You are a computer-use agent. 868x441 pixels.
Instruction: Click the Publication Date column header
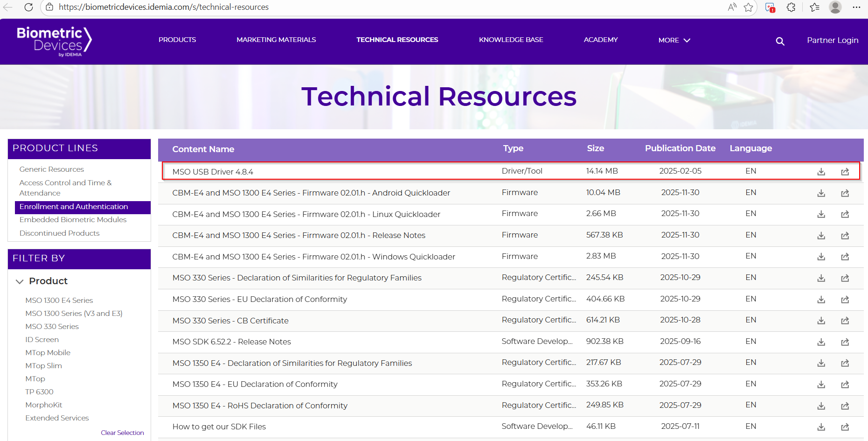pyautogui.click(x=680, y=148)
